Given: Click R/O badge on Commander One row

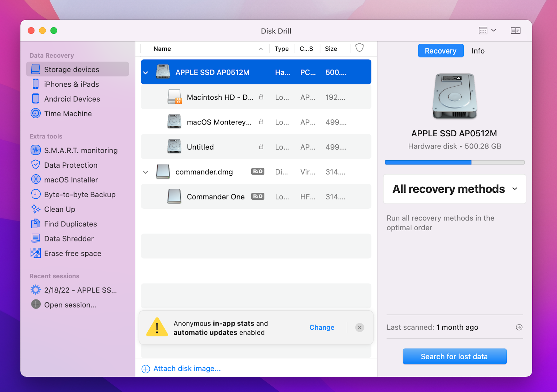Looking at the screenshot, I should [x=258, y=196].
